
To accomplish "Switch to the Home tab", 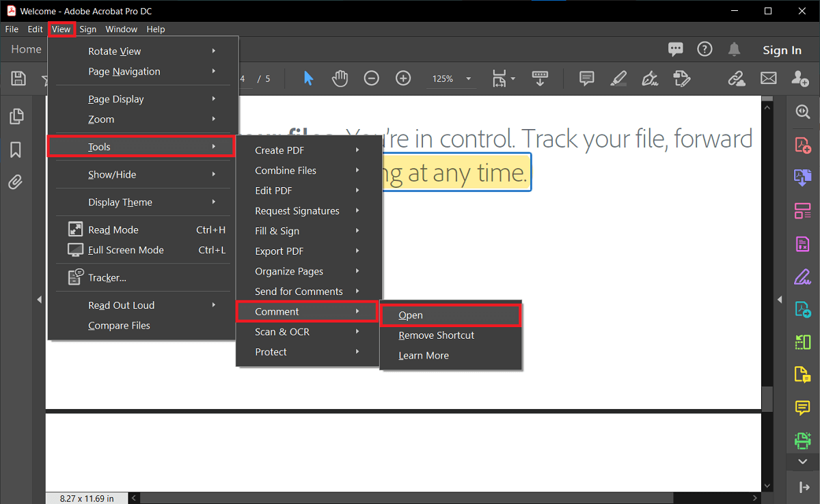I will 26,48.
